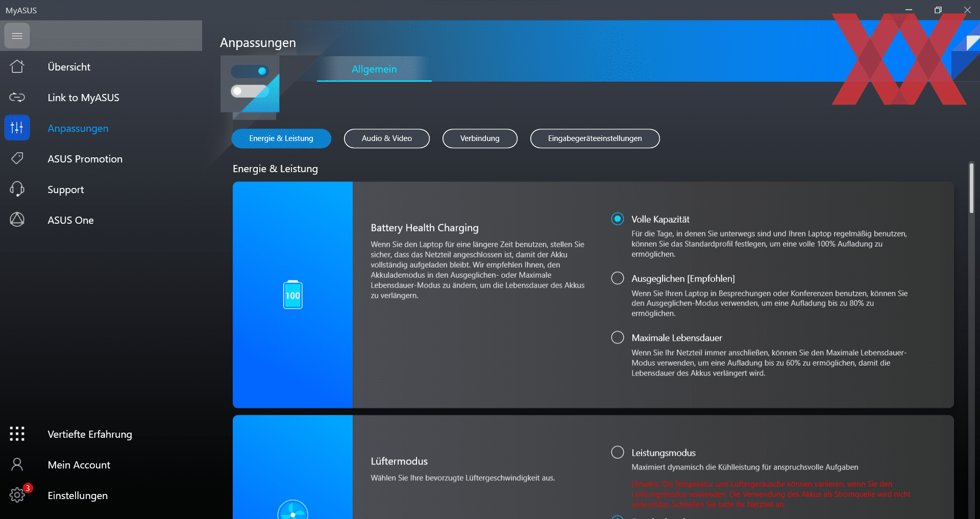Open ASUS Promotion page
The height and width of the screenshot is (519, 980).
pyautogui.click(x=85, y=159)
